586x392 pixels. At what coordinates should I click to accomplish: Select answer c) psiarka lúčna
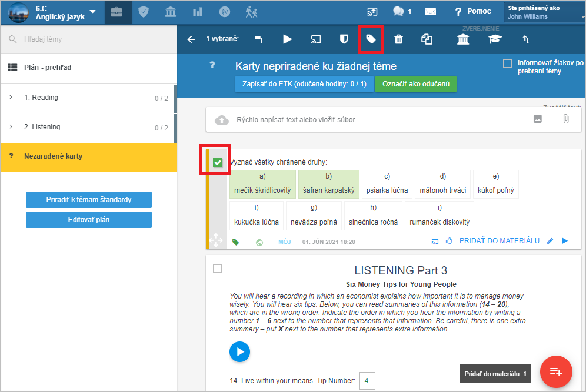pyautogui.click(x=387, y=184)
